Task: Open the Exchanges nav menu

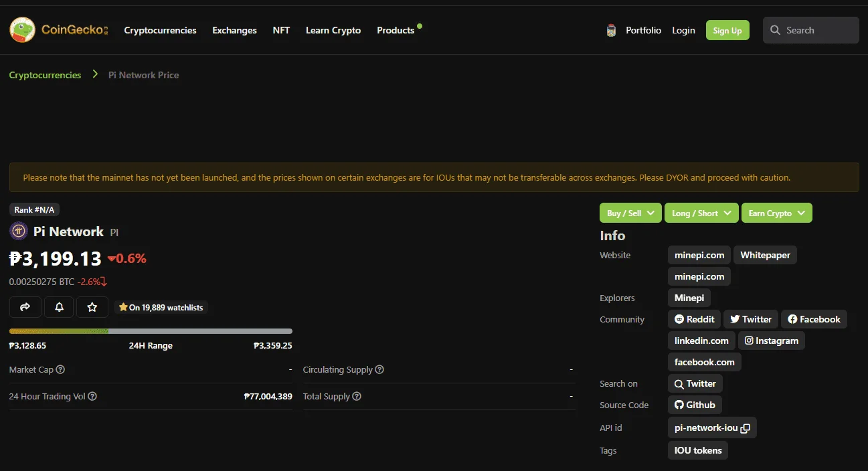Action: click(234, 30)
